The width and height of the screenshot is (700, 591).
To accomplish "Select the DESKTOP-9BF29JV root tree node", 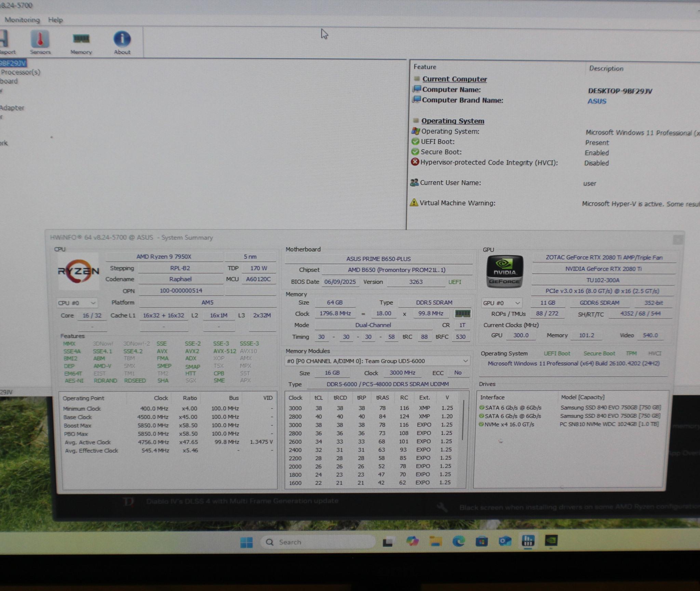I will coord(13,63).
